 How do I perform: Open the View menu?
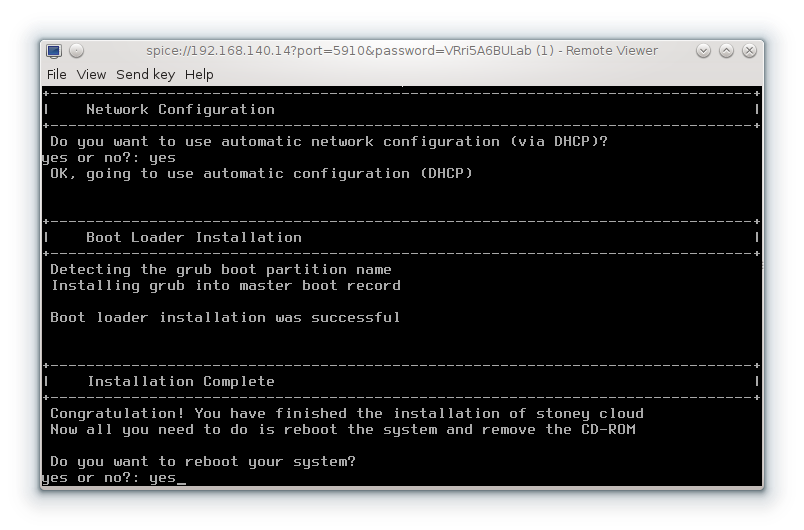pos(91,74)
